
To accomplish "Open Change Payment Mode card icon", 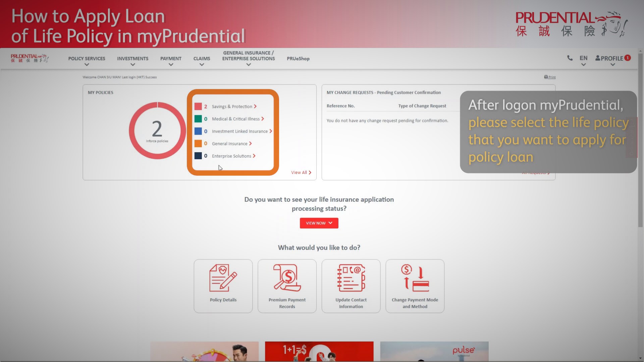I will tap(415, 278).
